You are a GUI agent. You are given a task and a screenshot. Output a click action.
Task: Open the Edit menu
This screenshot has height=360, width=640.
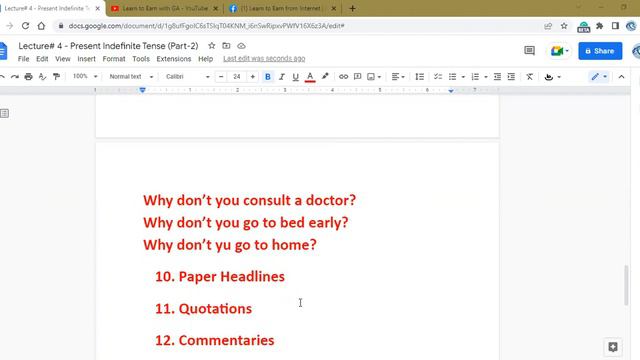[42, 59]
